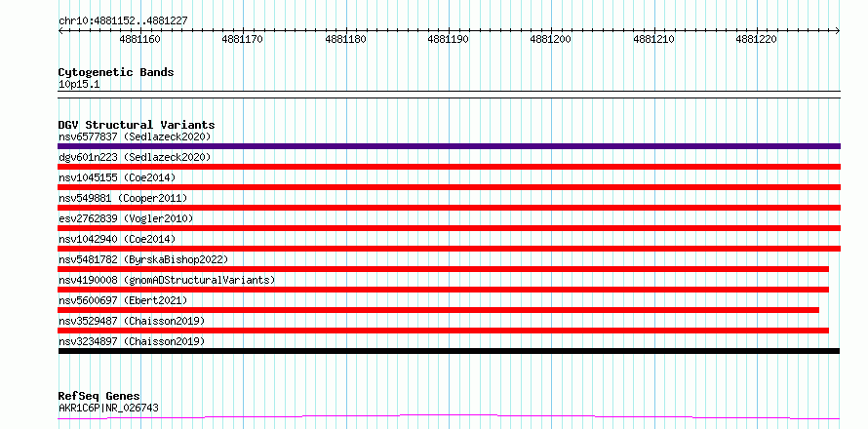This screenshot has width=868, height=429.
Task: Select the nsv4190008 gnomAD variant bar
Action: [x=444, y=290]
